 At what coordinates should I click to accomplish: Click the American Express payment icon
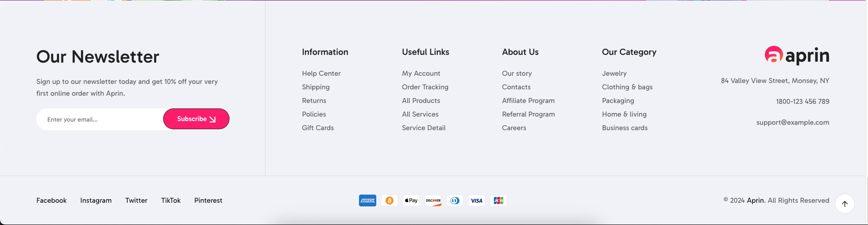367,201
